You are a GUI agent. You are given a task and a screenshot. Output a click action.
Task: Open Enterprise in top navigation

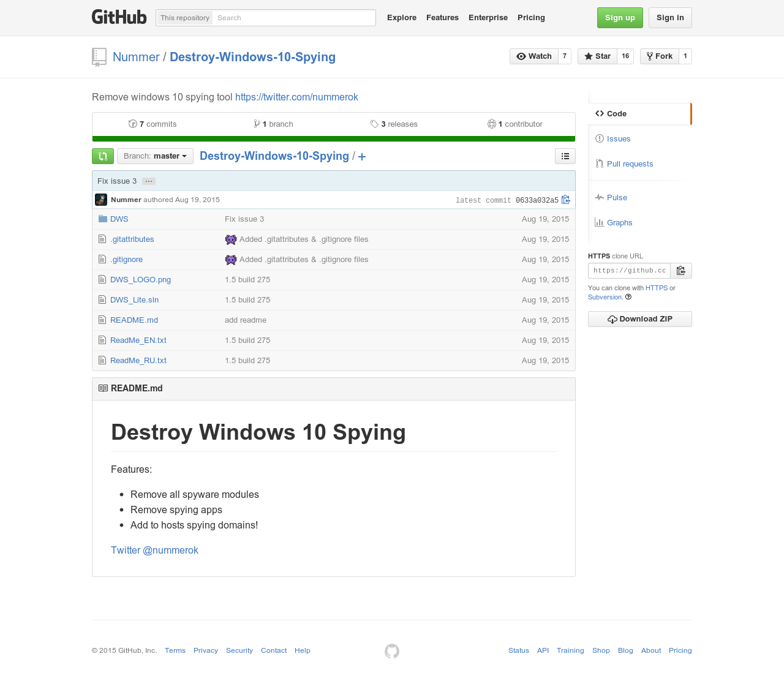(x=488, y=18)
